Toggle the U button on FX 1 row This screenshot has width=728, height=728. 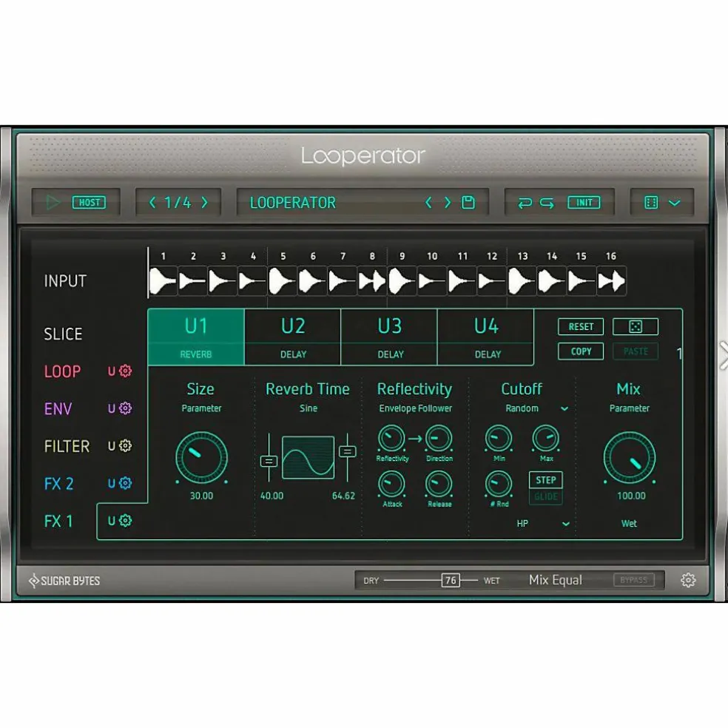click(112, 521)
